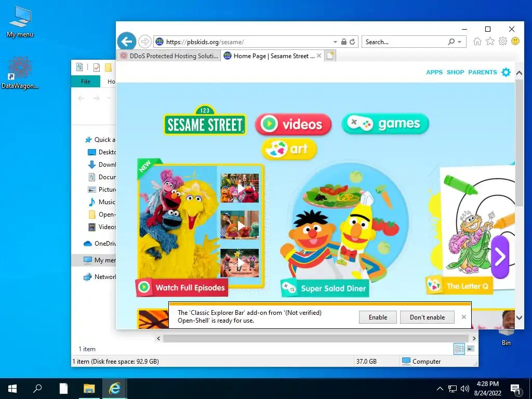
Task: Choose Don't enable for the add-on
Action: coord(427,317)
